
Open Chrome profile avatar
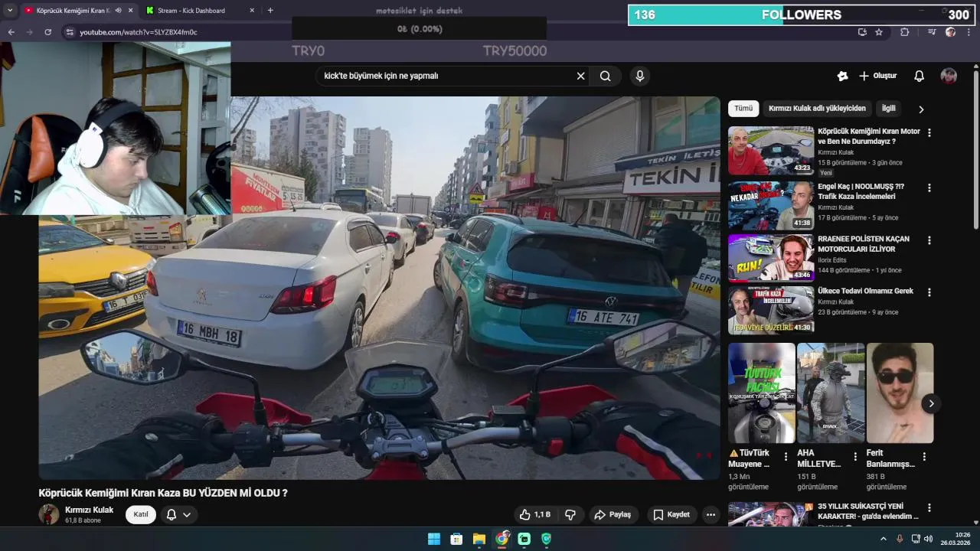pyautogui.click(x=950, y=32)
